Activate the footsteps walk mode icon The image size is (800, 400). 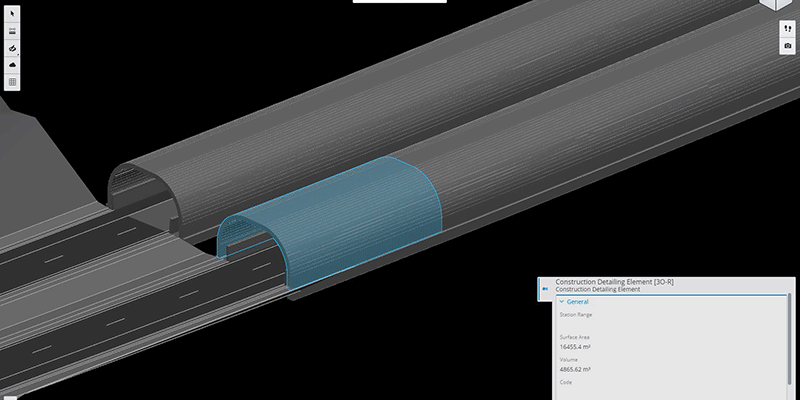click(788, 29)
